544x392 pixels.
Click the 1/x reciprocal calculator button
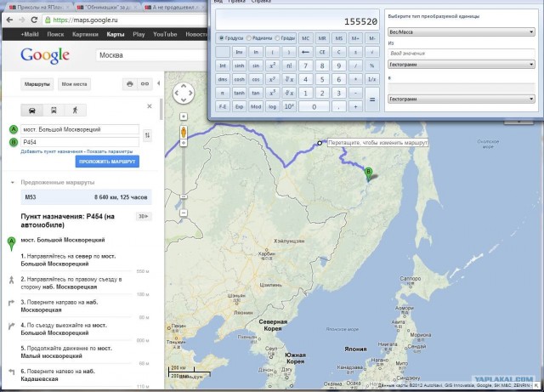coord(372,79)
